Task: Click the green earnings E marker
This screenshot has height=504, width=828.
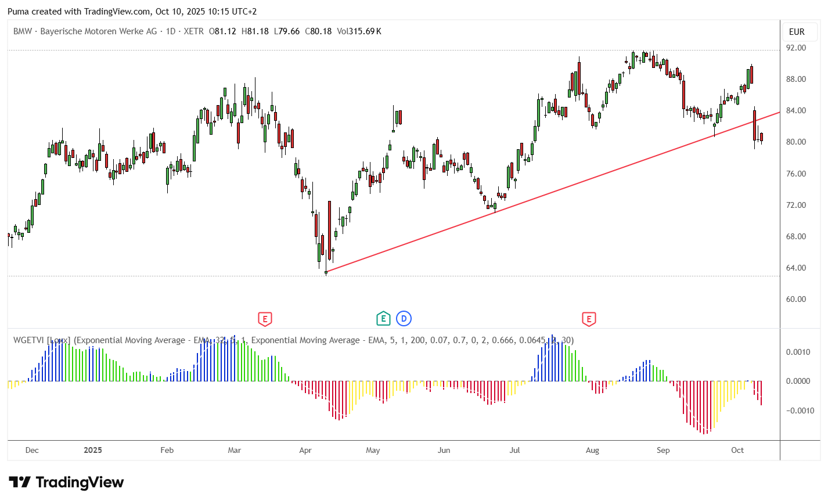Action: (x=383, y=318)
